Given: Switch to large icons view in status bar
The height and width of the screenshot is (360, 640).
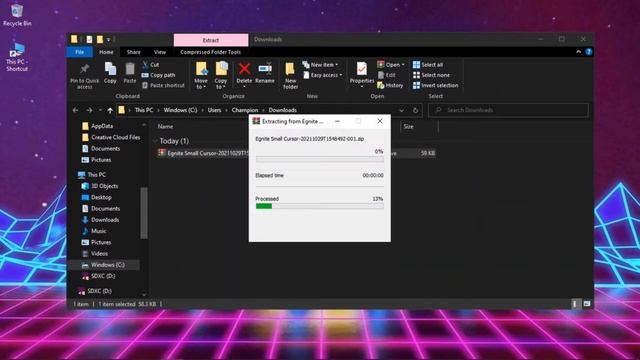Looking at the screenshot, I should click(x=587, y=304).
